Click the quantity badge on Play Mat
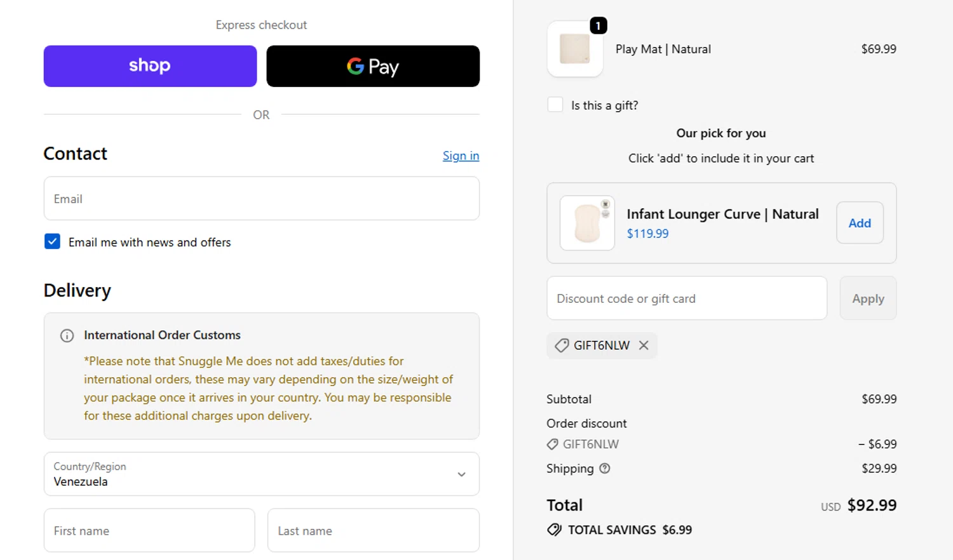 (x=598, y=25)
